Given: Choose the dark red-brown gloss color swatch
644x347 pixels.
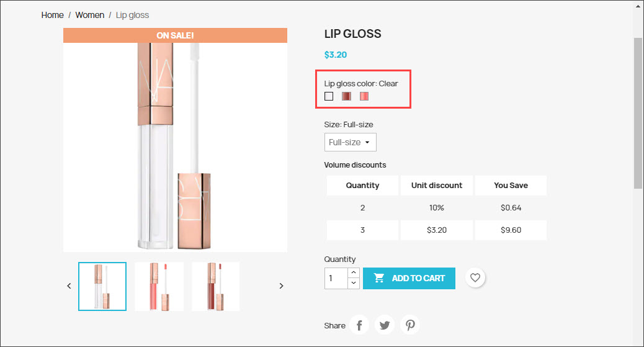Looking at the screenshot, I should (347, 96).
